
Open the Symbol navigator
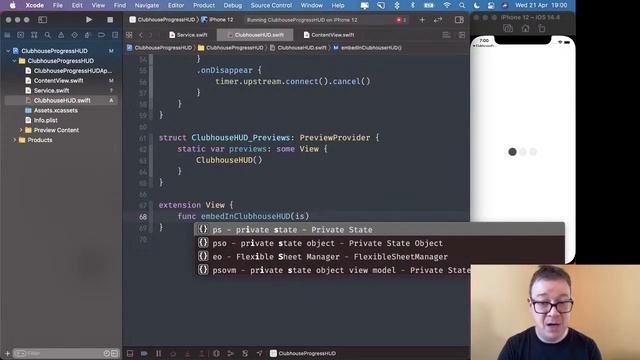click(34, 35)
